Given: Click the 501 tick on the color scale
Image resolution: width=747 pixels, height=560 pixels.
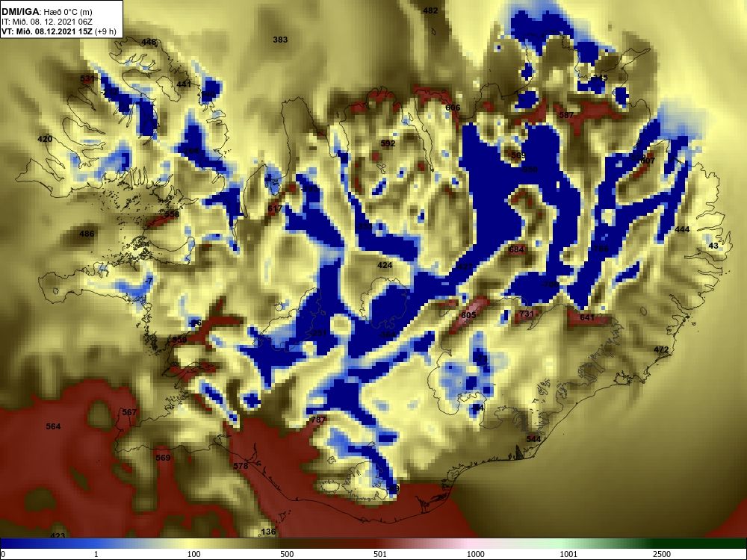Looking at the screenshot, I should pos(380,554).
